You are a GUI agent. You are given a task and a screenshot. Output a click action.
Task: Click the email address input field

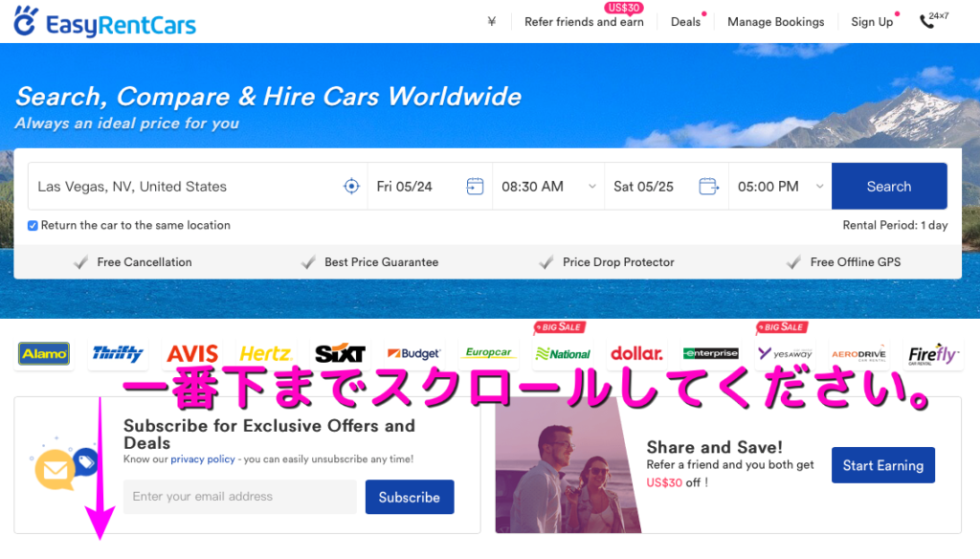239,497
